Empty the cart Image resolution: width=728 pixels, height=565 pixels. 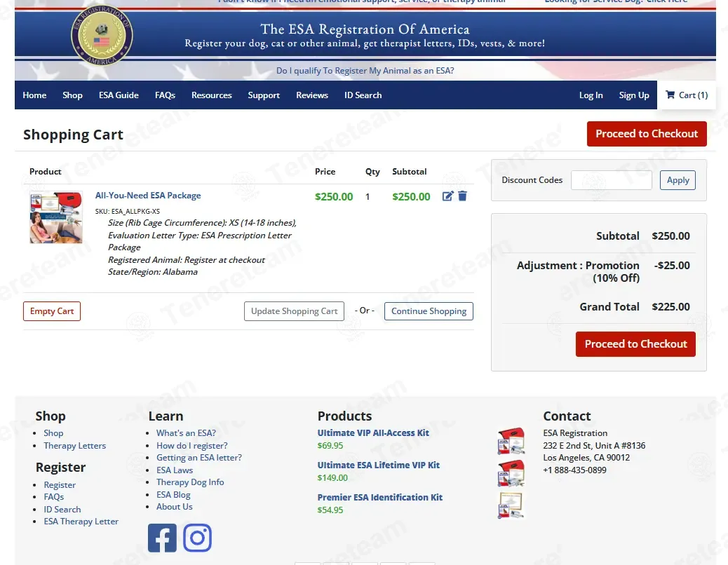(x=52, y=311)
